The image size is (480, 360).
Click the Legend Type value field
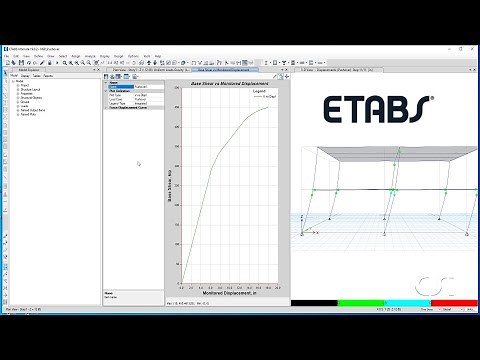[149, 103]
